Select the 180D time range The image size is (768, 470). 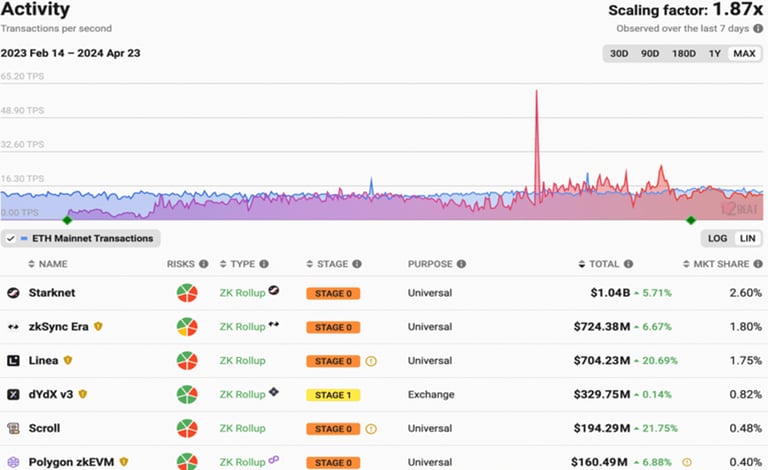click(x=684, y=53)
